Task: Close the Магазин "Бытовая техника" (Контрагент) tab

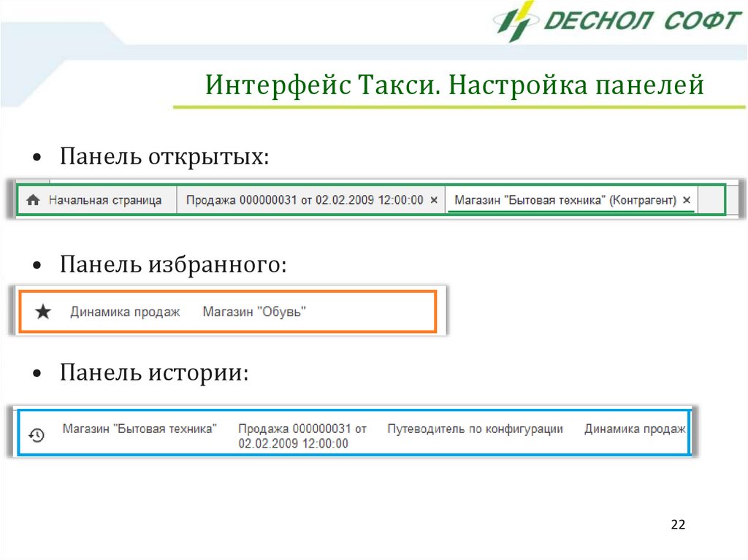Action: point(687,200)
